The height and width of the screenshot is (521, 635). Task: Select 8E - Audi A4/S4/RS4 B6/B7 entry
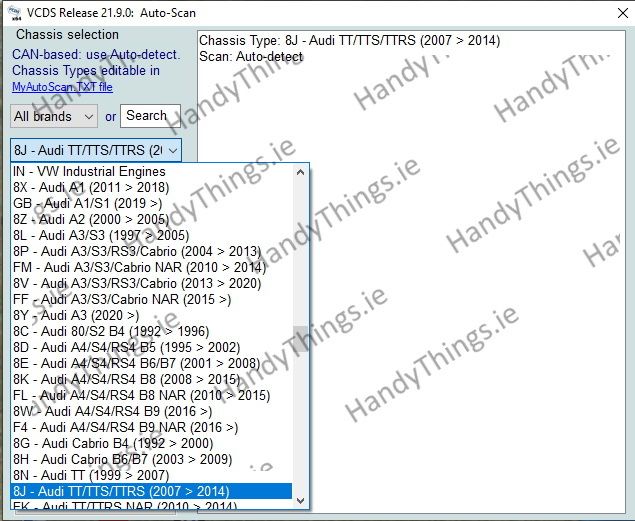151,364
